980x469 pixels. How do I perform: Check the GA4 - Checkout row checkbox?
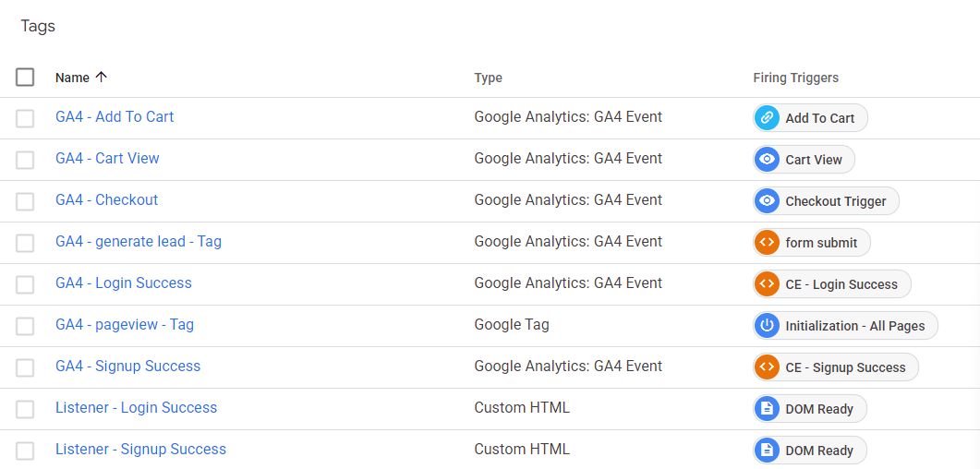[25, 201]
